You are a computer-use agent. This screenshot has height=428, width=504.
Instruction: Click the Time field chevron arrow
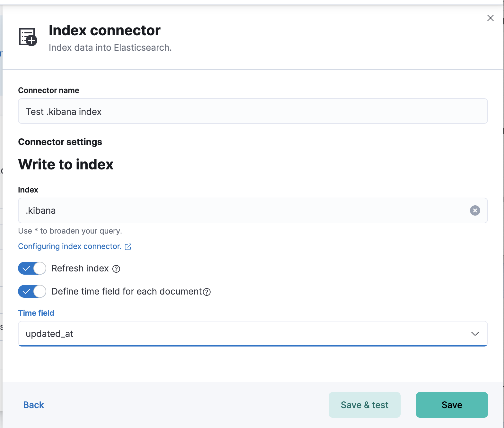click(475, 334)
